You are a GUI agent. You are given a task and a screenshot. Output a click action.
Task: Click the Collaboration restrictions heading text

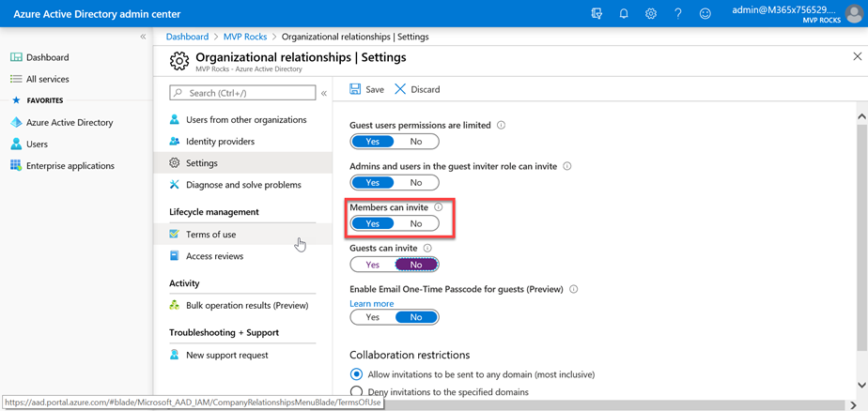click(x=410, y=355)
